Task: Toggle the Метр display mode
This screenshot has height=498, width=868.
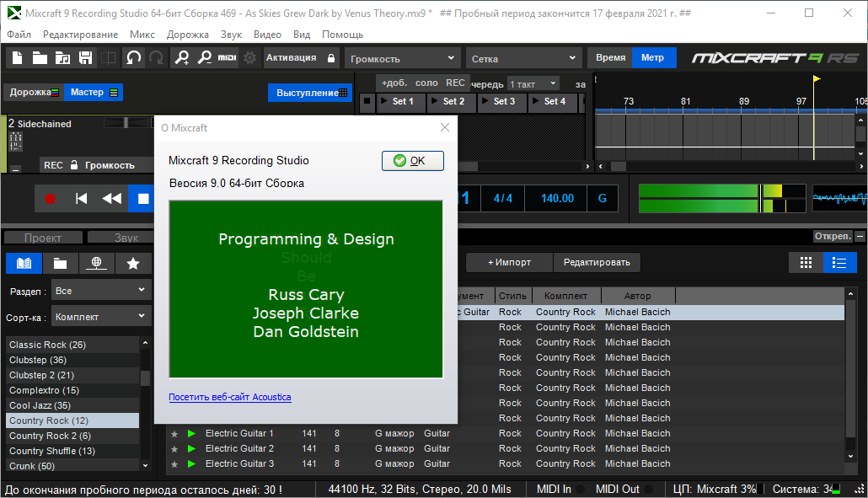Action: click(653, 58)
